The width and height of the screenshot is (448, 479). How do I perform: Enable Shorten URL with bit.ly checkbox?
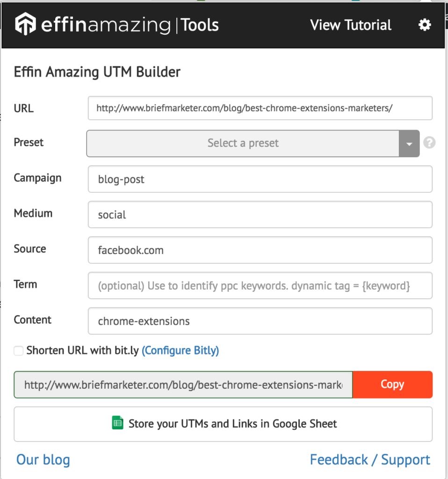click(18, 351)
